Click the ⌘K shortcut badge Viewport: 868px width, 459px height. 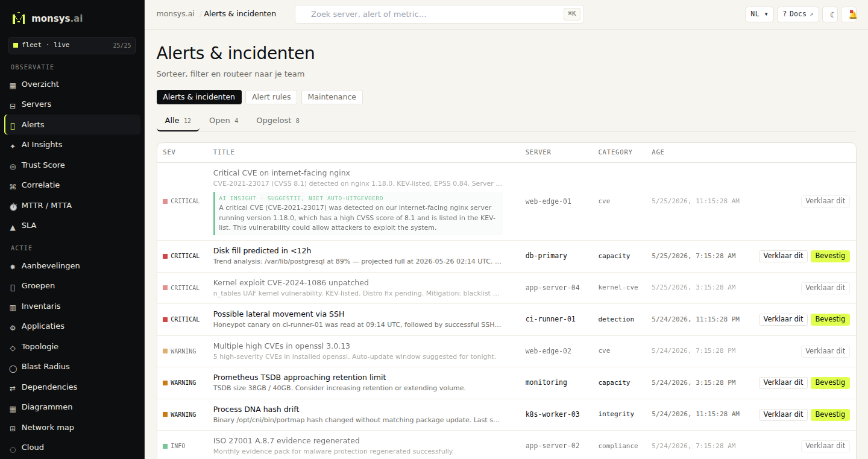572,14
